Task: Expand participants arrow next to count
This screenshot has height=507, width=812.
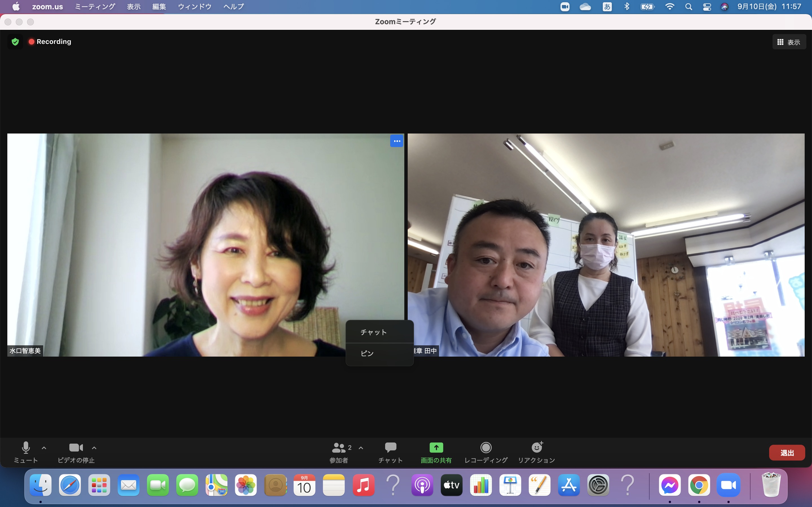Action: (361, 448)
